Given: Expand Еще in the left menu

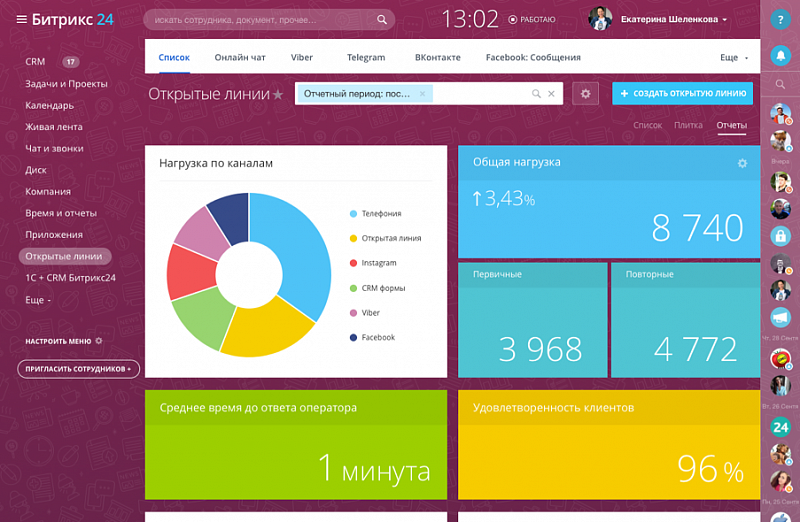Looking at the screenshot, I should coord(38,299).
